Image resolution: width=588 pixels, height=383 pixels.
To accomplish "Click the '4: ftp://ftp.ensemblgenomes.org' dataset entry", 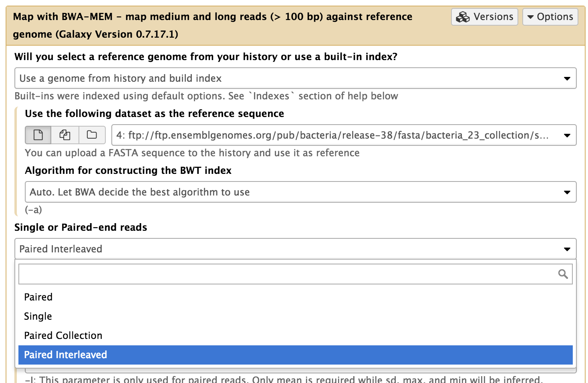I will [x=320, y=135].
